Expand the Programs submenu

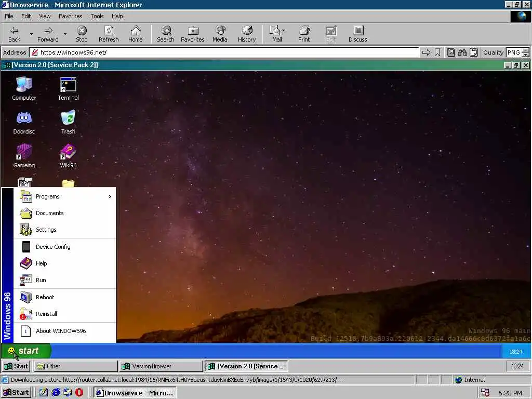65,196
